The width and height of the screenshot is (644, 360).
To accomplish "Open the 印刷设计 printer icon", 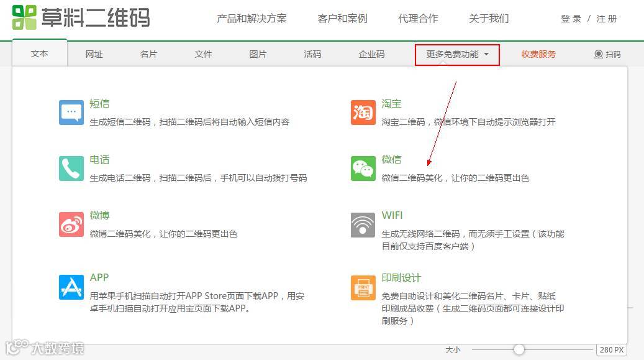I will pyautogui.click(x=363, y=288).
